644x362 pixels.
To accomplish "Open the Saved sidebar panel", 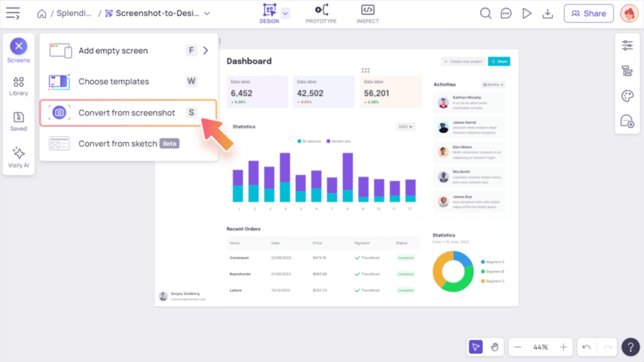I will [18, 121].
